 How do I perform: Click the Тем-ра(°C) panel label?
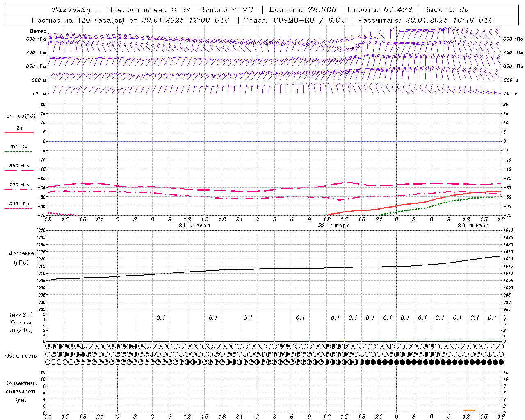19,116
